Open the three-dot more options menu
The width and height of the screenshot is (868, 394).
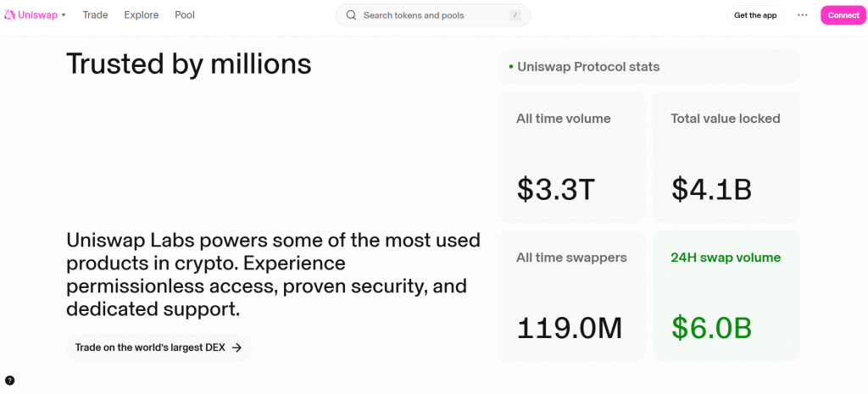pos(802,15)
